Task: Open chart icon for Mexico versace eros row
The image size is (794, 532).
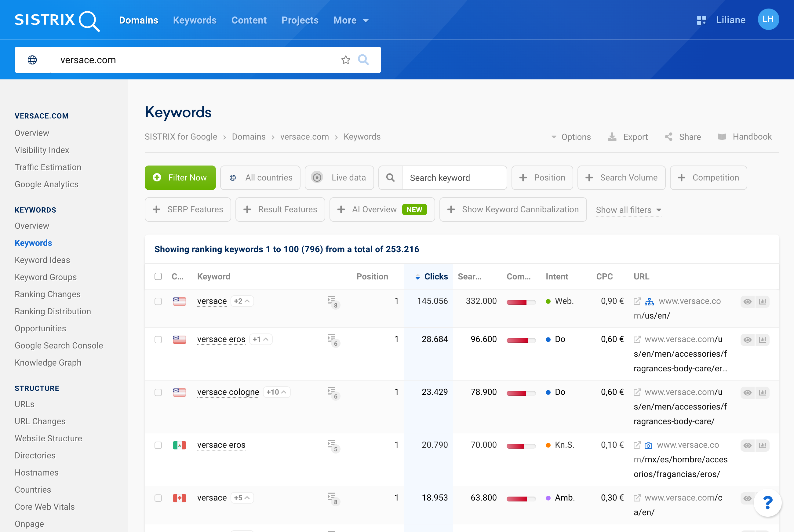Action: (x=763, y=446)
